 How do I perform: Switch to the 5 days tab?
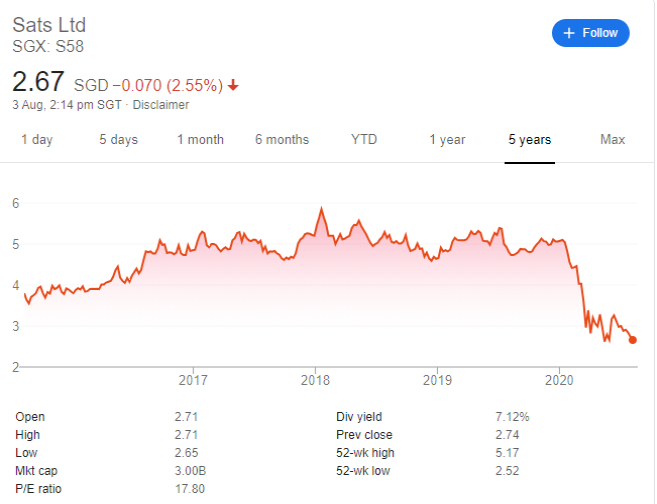coord(119,140)
